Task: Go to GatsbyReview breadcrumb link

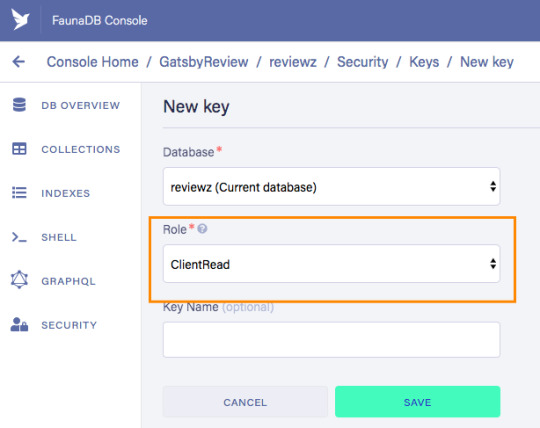Action: point(204,62)
